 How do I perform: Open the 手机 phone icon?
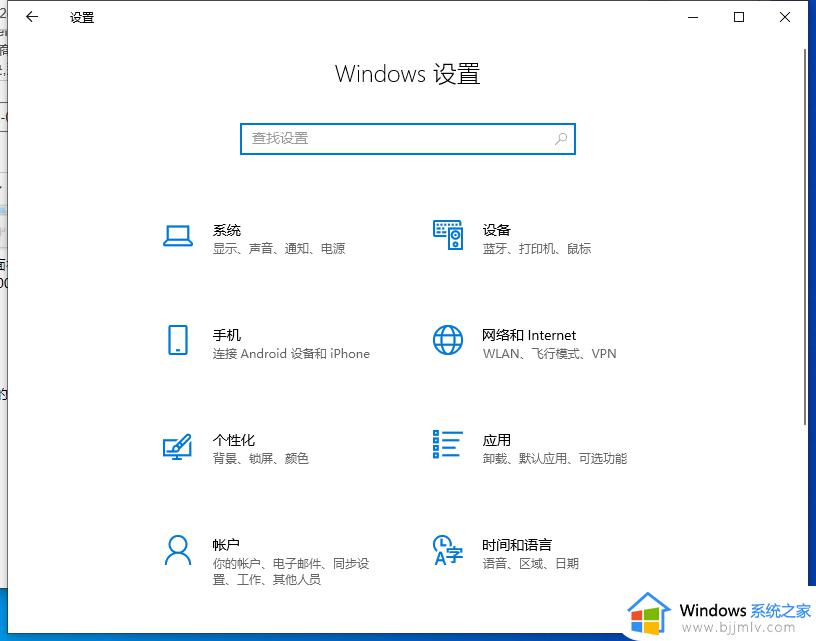pyautogui.click(x=178, y=340)
